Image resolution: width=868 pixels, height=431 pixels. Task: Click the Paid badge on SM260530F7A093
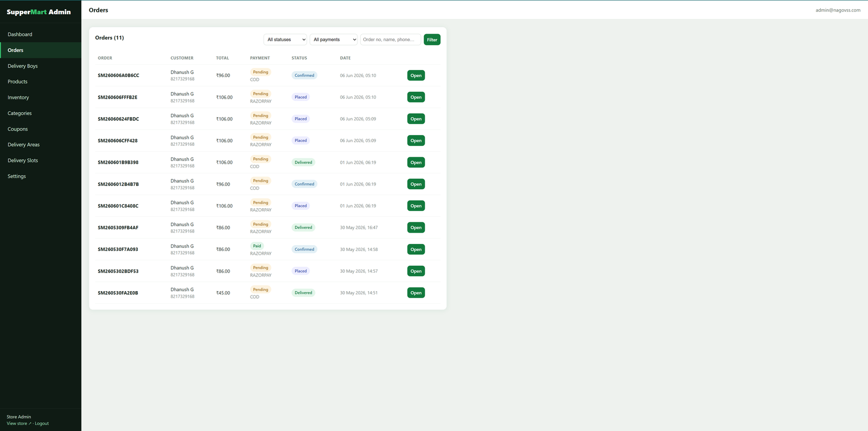click(x=257, y=246)
